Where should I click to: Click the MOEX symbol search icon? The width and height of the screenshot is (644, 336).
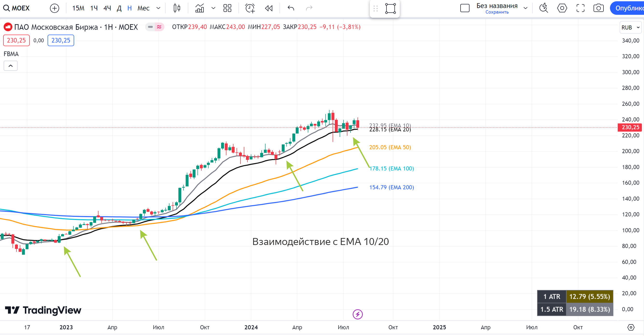tap(7, 8)
